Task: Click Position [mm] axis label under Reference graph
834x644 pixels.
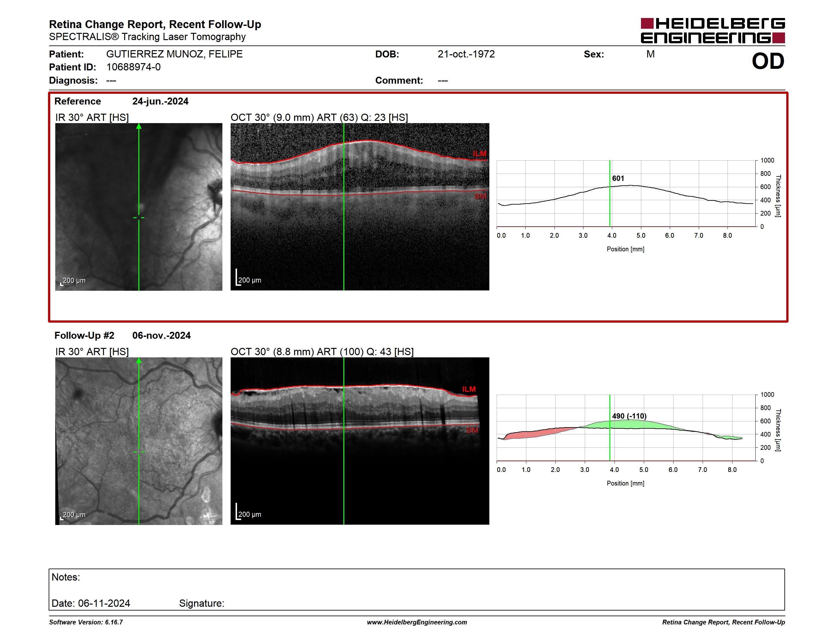Action: [x=625, y=249]
